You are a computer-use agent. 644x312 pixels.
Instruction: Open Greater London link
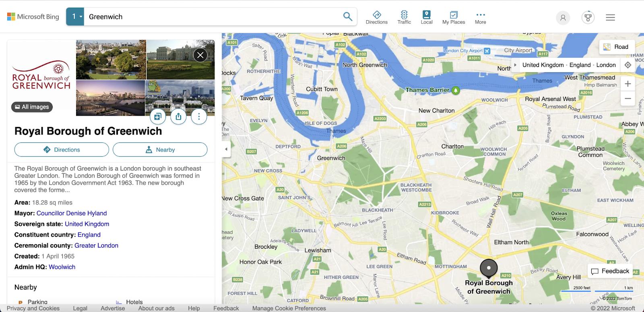(x=96, y=245)
